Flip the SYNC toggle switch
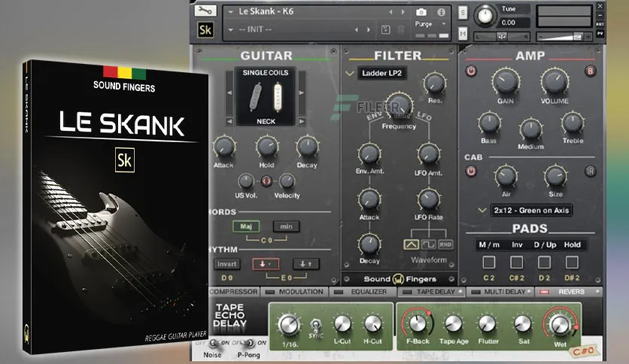This screenshot has width=629, height=364. pos(316,326)
